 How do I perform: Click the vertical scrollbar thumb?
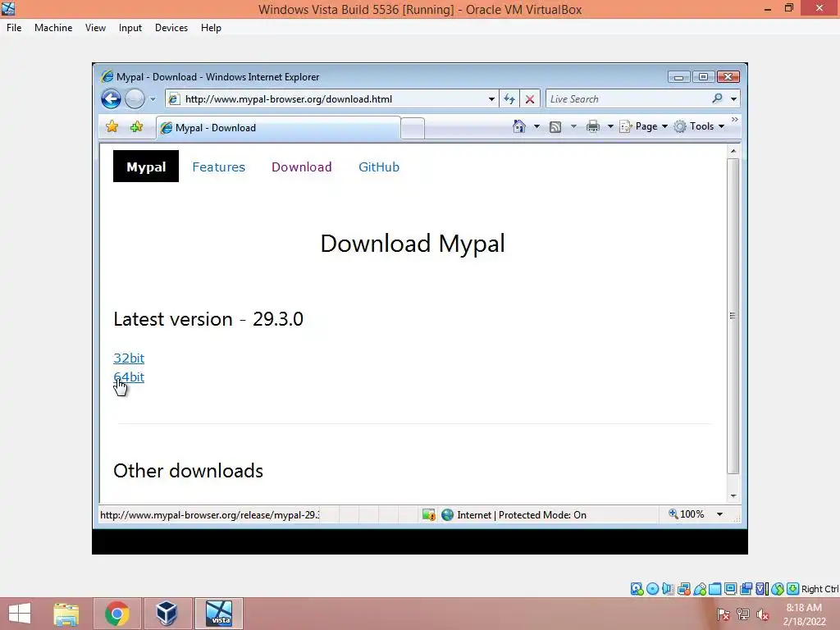tap(733, 316)
